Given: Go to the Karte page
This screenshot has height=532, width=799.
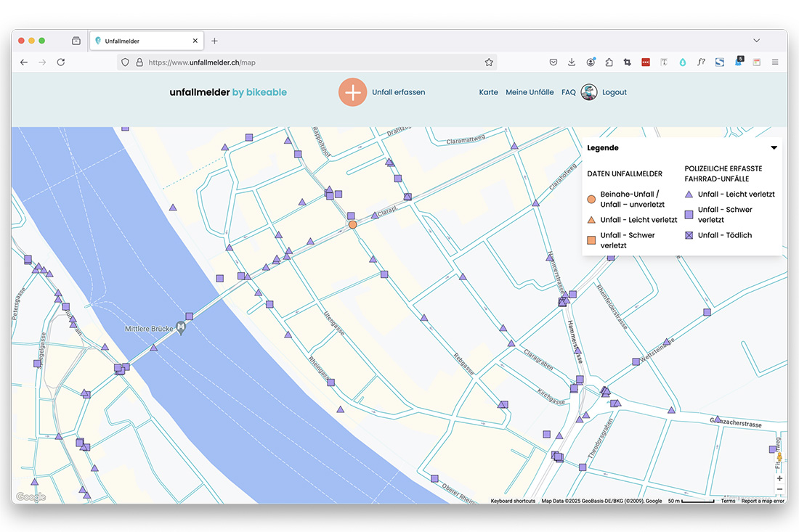Looking at the screenshot, I should point(488,92).
